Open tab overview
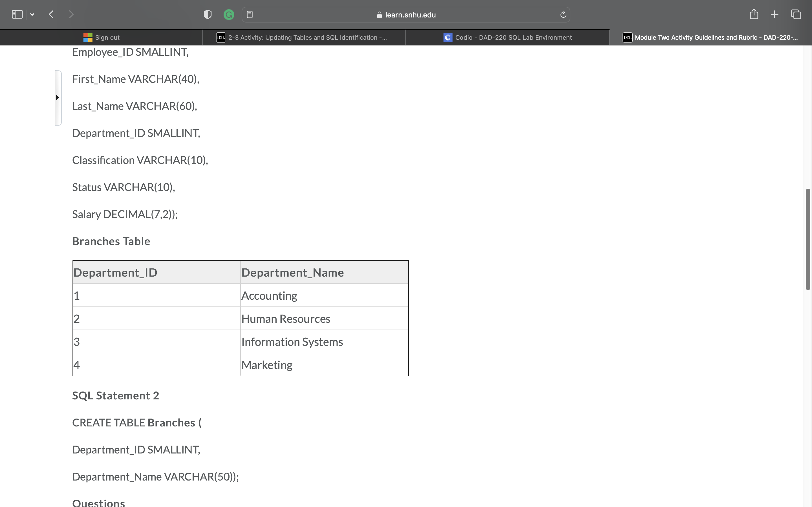 (796, 14)
